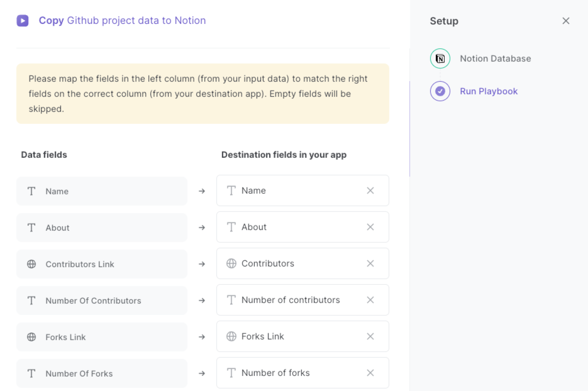The height and width of the screenshot is (391, 588).
Task: Click the text type icon beside Name data field
Action: point(31,191)
